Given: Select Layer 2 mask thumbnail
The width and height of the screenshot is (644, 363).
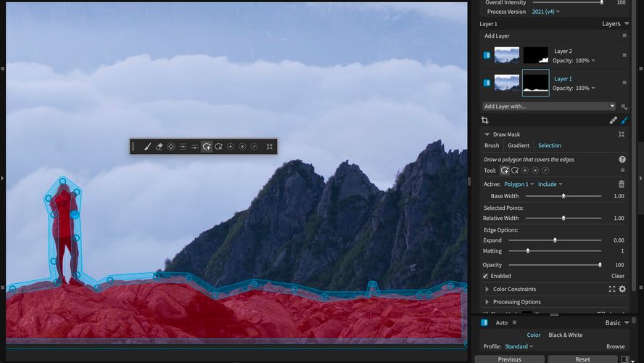Looking at the screenshot, I should (x=535, y=55).
